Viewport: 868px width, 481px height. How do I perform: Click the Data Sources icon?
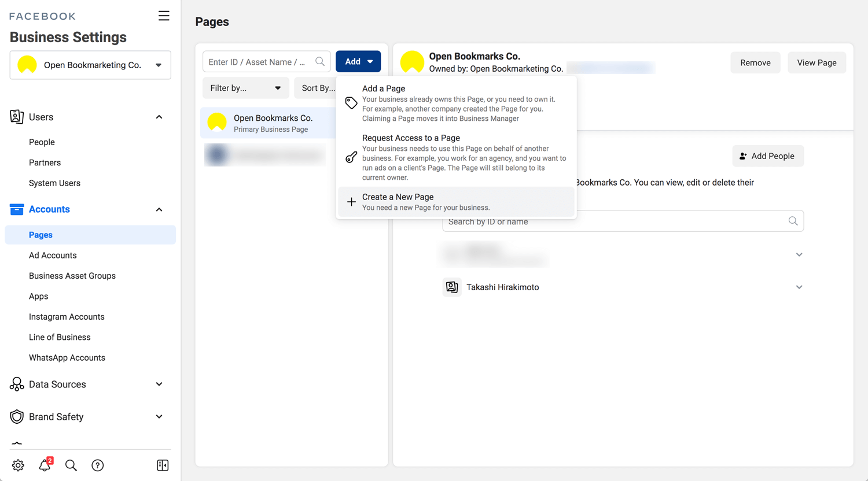pyautogui.click(x=17, y=384)
